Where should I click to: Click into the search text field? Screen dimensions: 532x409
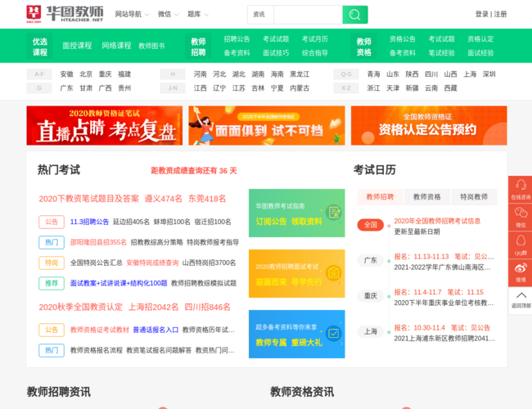308,15
